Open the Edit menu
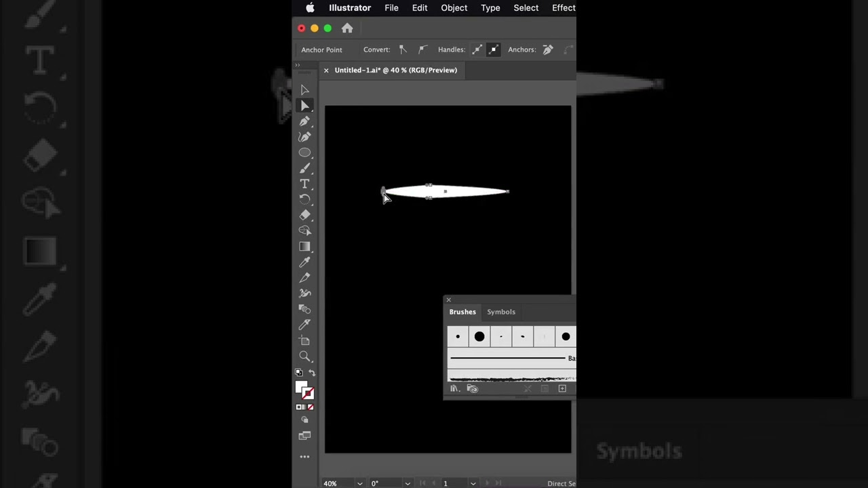 [420, 8]
